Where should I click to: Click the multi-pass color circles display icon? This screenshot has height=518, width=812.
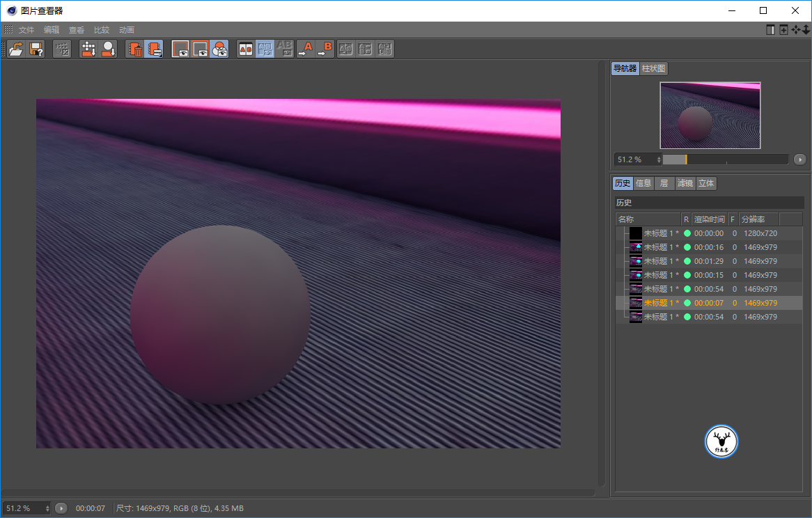tap(219, 49)
